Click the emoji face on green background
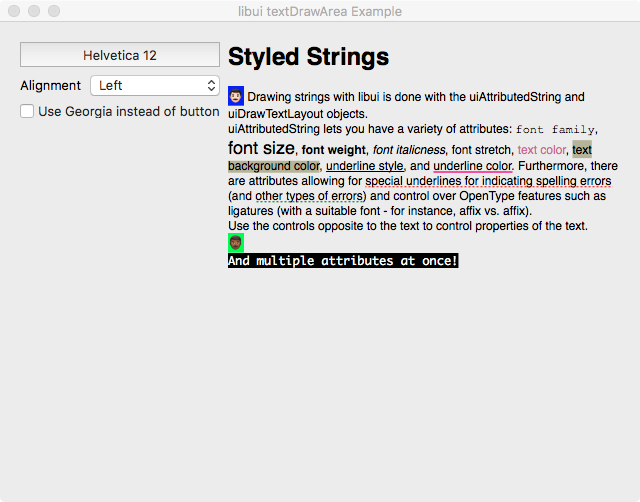Screen dimensions: 640x502 tap(236, 243)
